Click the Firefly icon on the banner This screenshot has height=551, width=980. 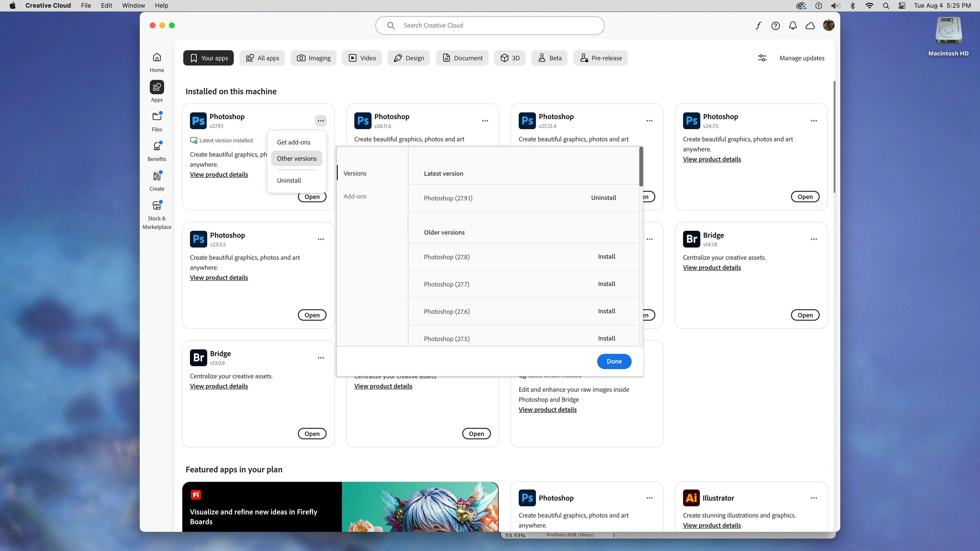(195, 495)
